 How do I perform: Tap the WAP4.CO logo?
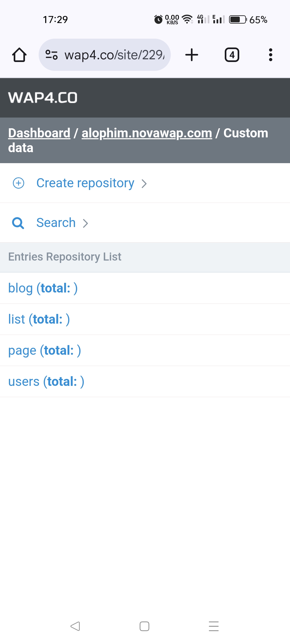coord(43,98)
